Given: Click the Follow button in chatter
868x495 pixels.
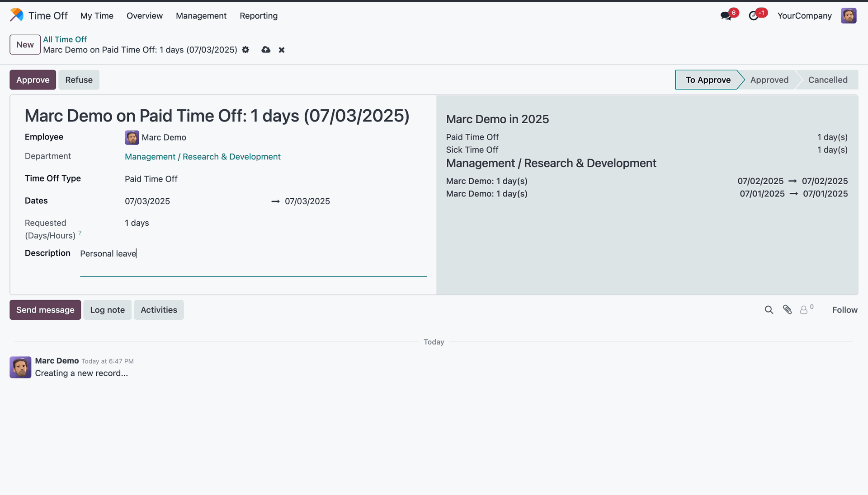Looking at the screenshot, I should coord(844,310).
